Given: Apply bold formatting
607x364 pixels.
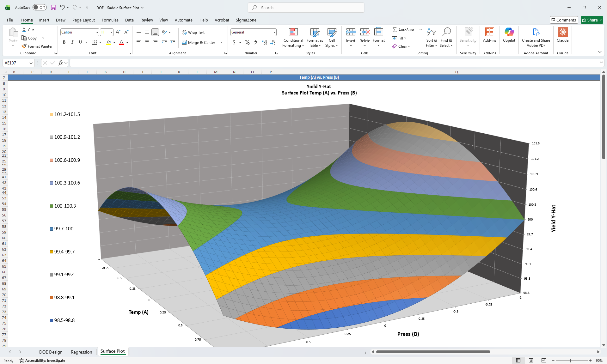Looking at the screenshot, I should (64, 42).
